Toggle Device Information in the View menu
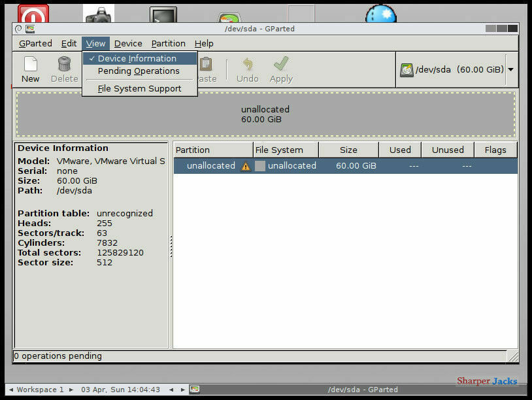This screenshot has width=532, height=400. click(140, 58)
